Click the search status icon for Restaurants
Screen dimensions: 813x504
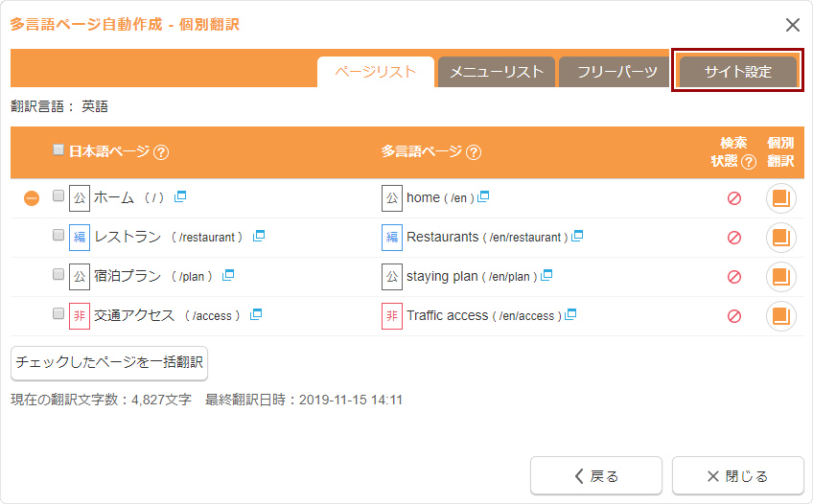[734, 238]
